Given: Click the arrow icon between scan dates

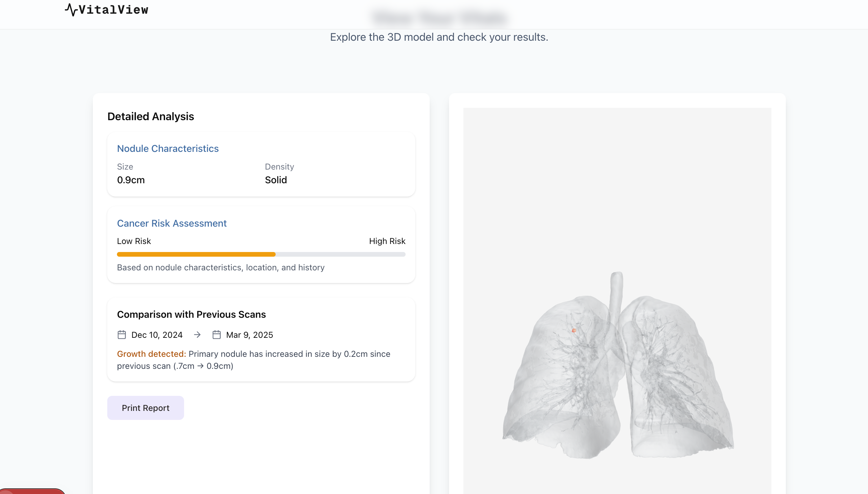Looking at the screenshot, I should click(197, 335).
